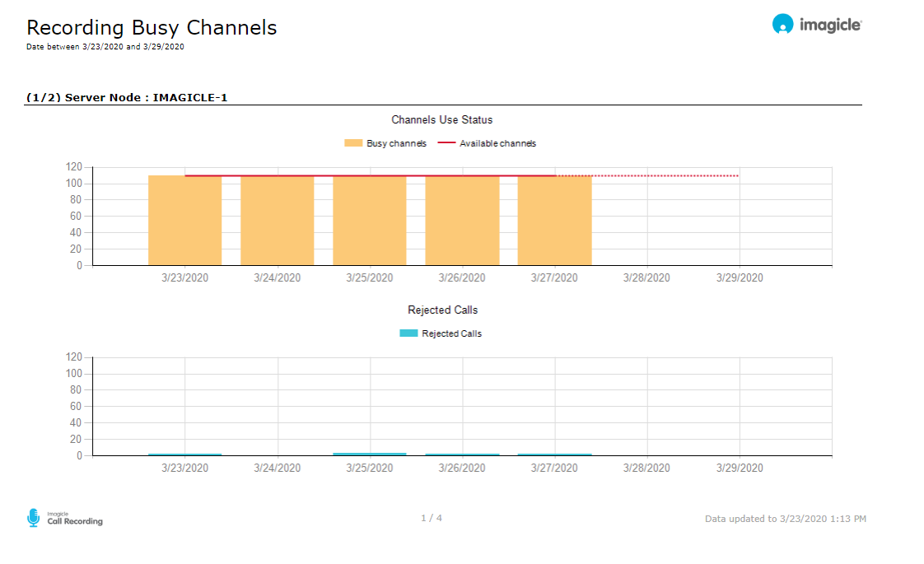Image resolution: width=924 pixels, height=564 pixels.
Task: Select the 3/27/2020 rejected calls bar
Action: 554,454
